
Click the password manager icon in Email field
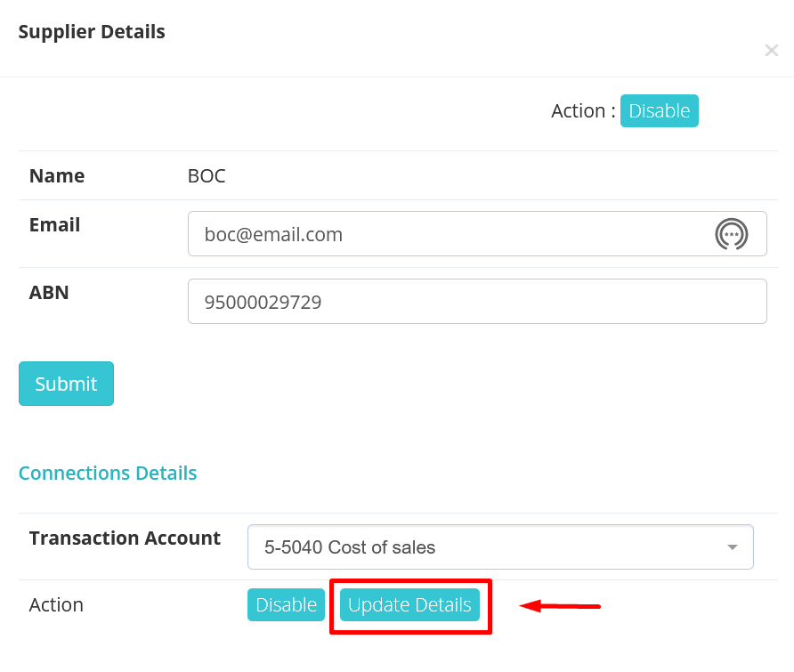pyautogui.click(x=732, y=234)
